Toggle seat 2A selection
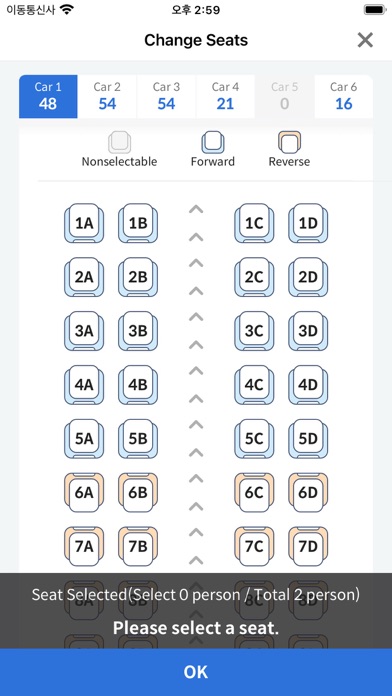This screenshot has width=392, height=696. [84, 277]
